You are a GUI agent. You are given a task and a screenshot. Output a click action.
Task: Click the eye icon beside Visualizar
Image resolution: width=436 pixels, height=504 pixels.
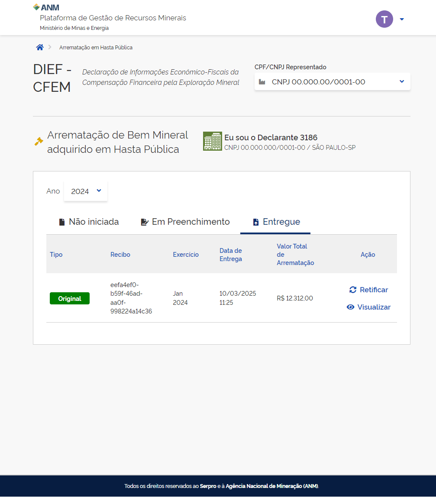pos(351,307)
